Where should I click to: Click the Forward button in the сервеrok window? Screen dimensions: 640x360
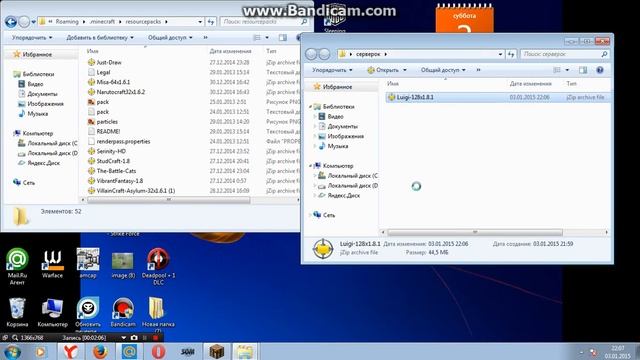click(x=324, y=54)
